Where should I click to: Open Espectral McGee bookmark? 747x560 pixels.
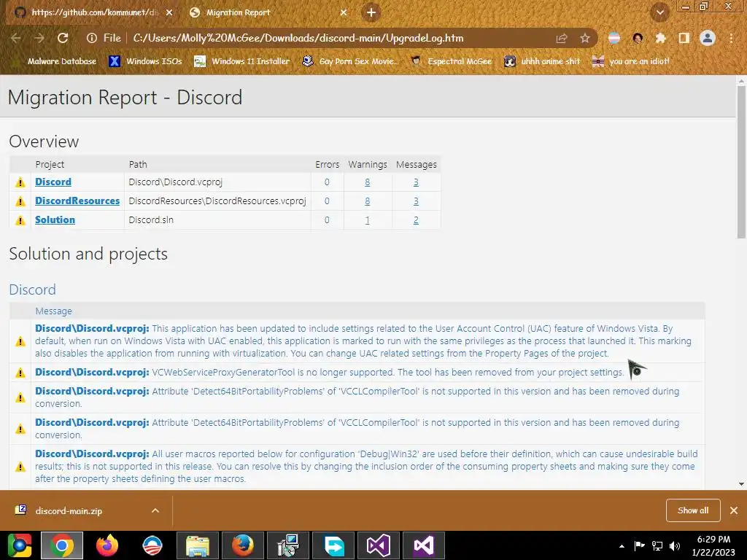point(451,61)
